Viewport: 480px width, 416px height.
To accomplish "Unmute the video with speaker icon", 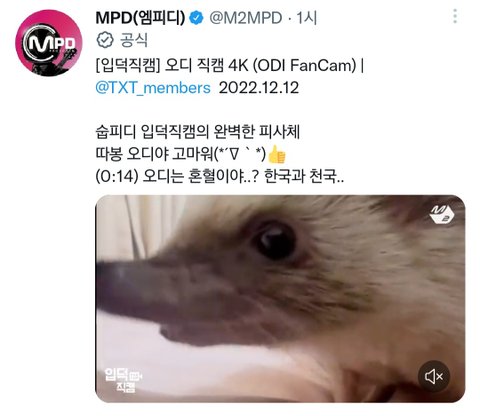I will (434, 376).
